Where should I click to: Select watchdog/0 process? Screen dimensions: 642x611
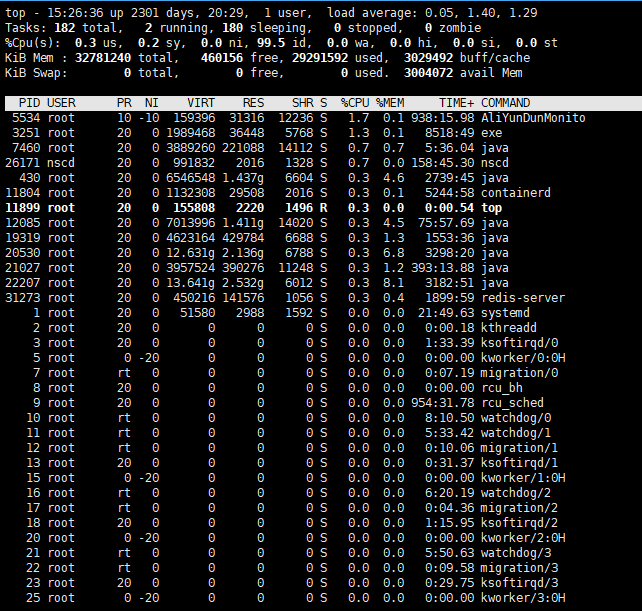point(516,418)
